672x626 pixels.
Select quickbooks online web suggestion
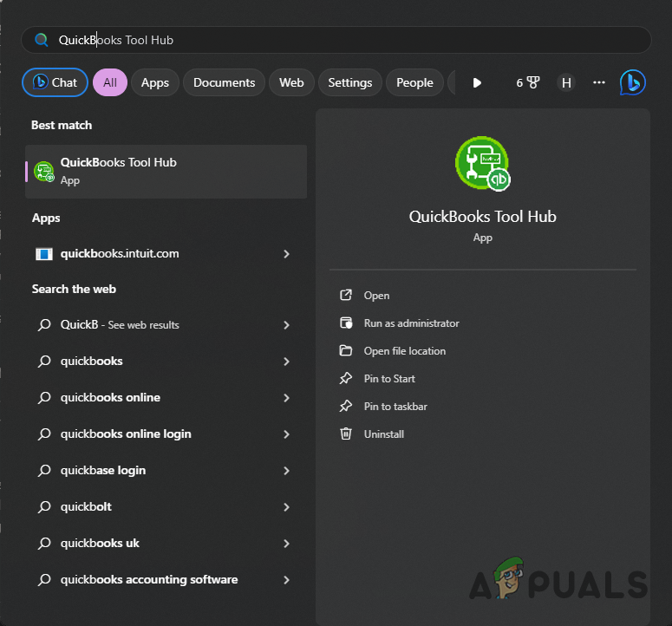[166, 398]
